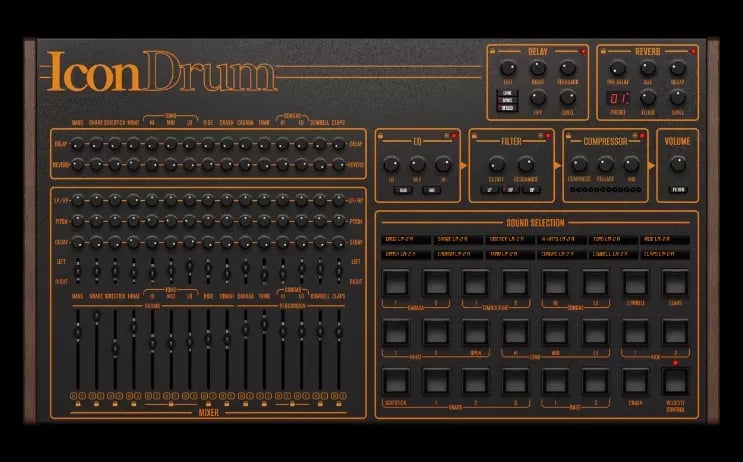
Task: Click the lock icon under the Bass mixer fader
Action: pyautogui.click(x=78, y=404)
